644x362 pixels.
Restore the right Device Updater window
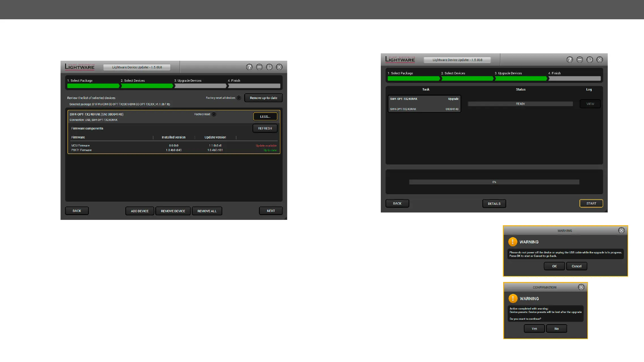pyautogui.click(x=590, y=60)
